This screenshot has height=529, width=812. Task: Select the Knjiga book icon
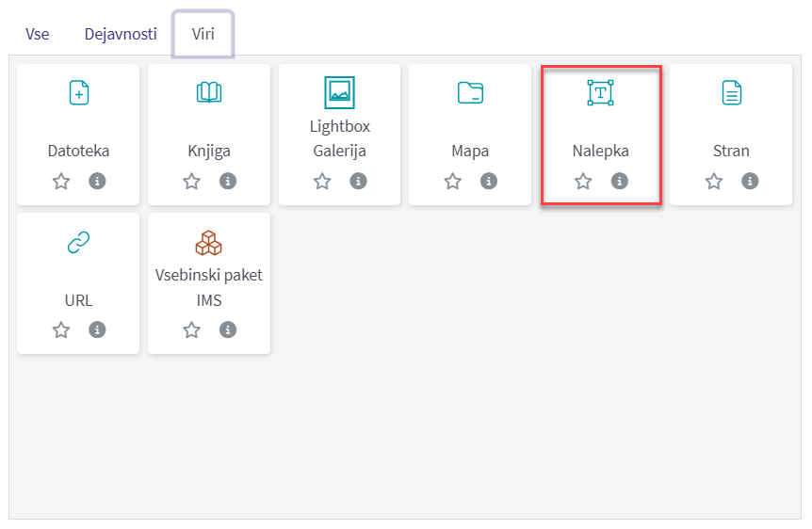(209, 92)
